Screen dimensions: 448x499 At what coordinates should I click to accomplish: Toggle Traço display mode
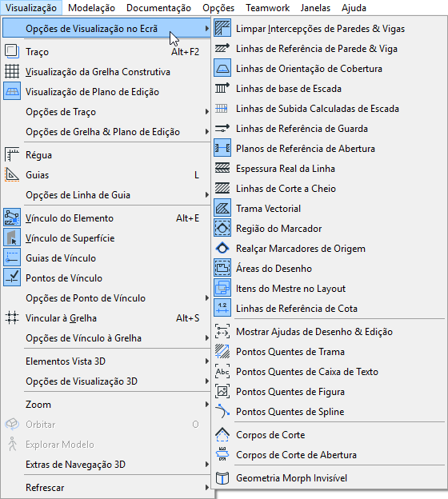tap(106, 52)
